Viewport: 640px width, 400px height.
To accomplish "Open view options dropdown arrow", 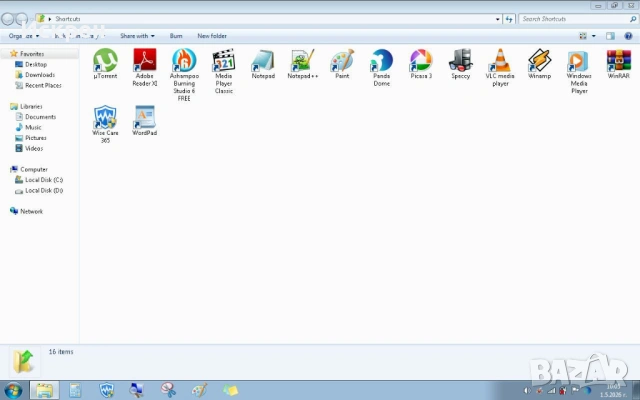I will coord(593,36).
